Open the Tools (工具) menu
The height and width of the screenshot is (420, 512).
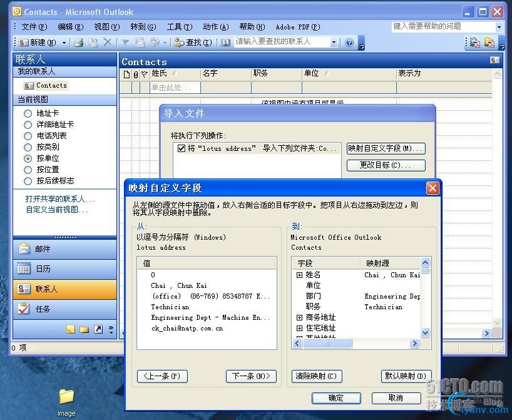179,27
